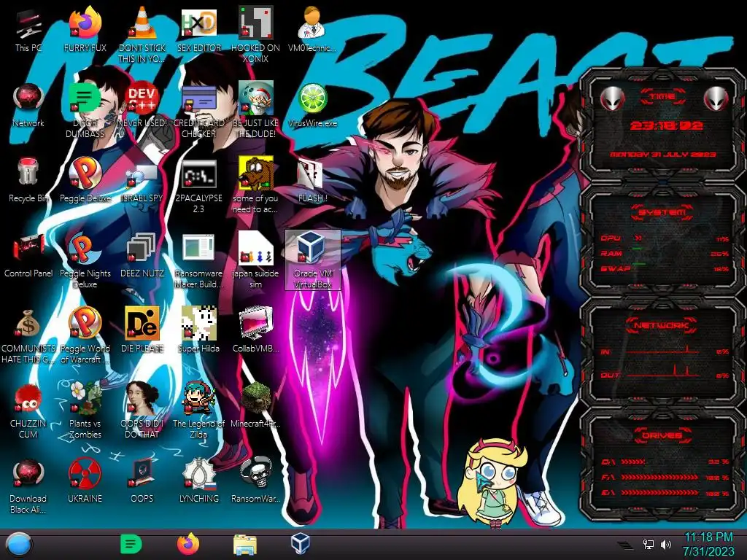747x560 pixels.
Task: Open Ransomware Maker Build shortcut
Action: click(x=198, y=260)
